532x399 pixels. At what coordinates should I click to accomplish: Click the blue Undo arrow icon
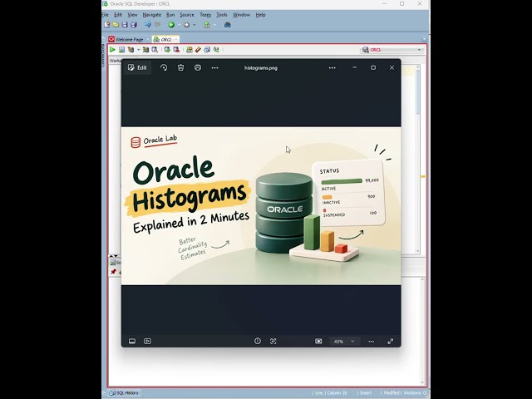pos(148,25)
